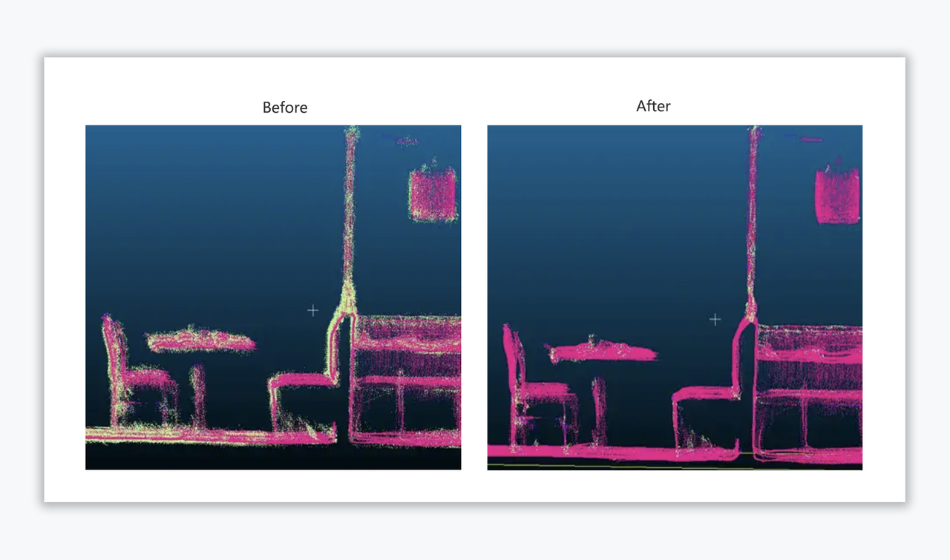Select the booth seat cushion in After image
The width and height of the screenshot is (950, 560).
coord(704,393)
